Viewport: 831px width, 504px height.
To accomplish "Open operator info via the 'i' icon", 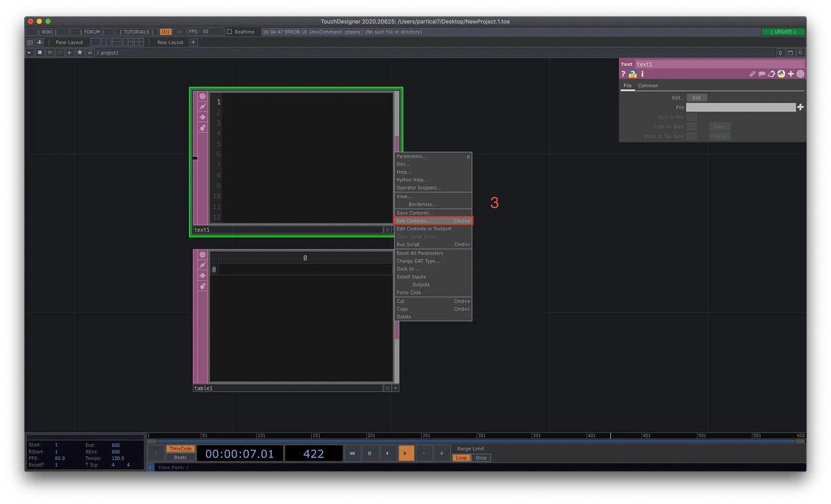I will 642,74.
